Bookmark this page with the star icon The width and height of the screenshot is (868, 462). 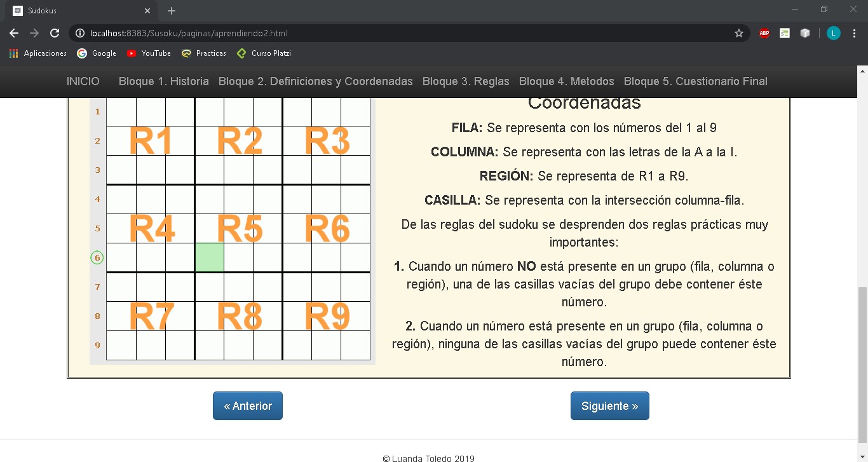(x=739, y=33)
